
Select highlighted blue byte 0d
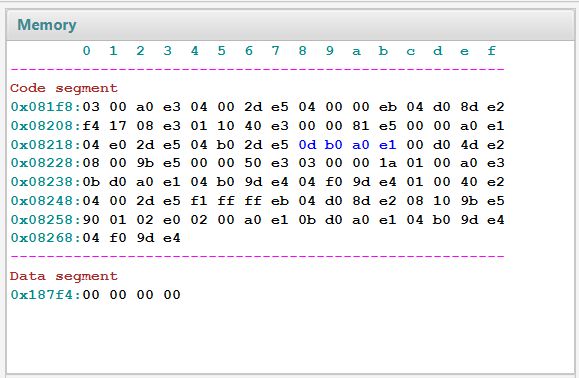pyautogui.click(x=307, y=145)
